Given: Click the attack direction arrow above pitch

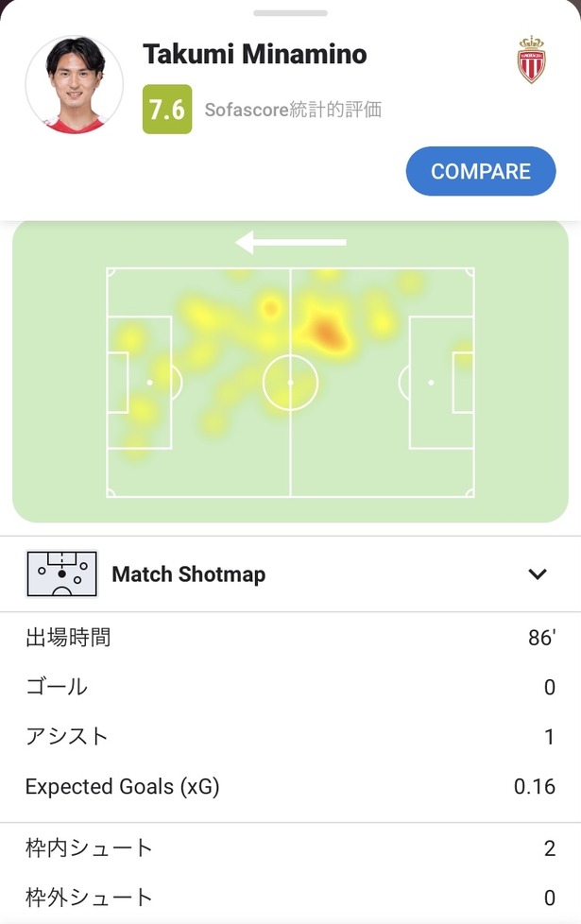Looking at the screenshot, I should point(291,242).
